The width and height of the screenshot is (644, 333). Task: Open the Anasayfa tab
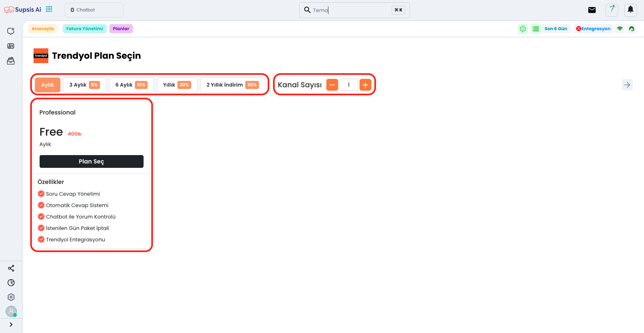tap(43, 29)
